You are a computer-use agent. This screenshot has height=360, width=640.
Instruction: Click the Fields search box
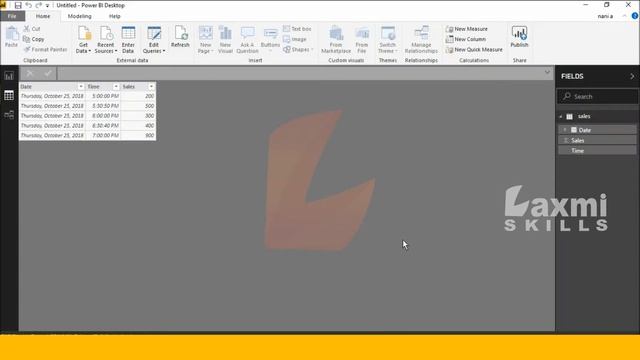(x=597, y=97)
